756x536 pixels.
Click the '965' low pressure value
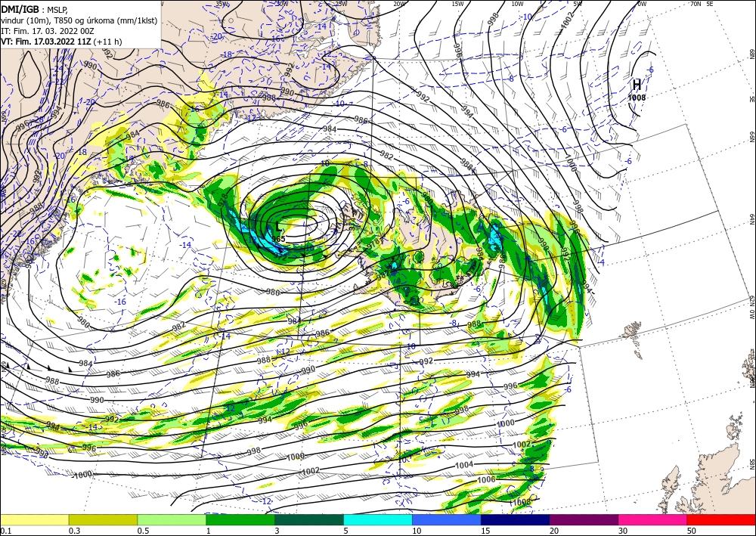pos(278,239)
